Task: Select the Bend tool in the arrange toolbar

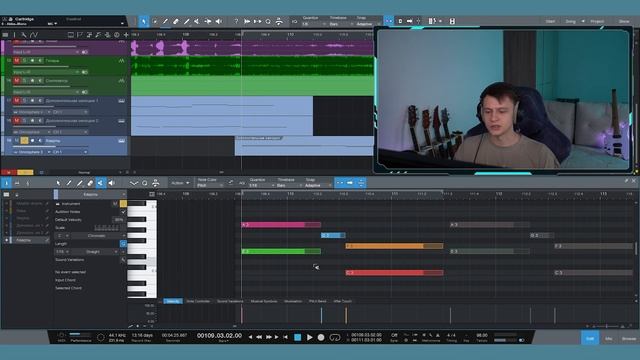Action: pyautogui.click(x=208, y=21)
